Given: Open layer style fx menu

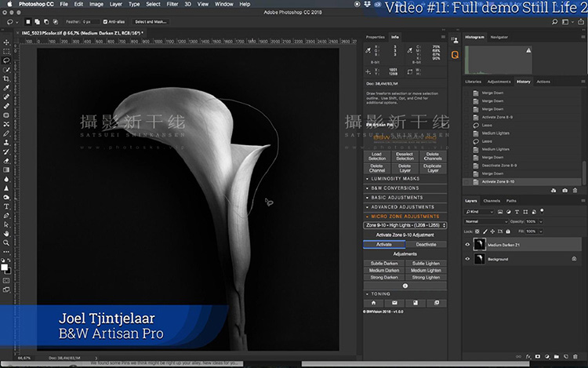Looking at the screenshot, I should (528, 356).
